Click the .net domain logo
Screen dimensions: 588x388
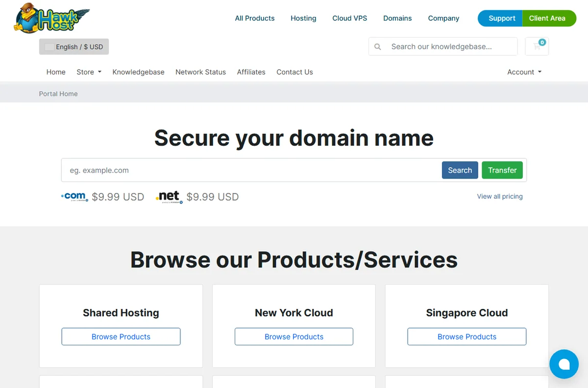tap(169, 197)
